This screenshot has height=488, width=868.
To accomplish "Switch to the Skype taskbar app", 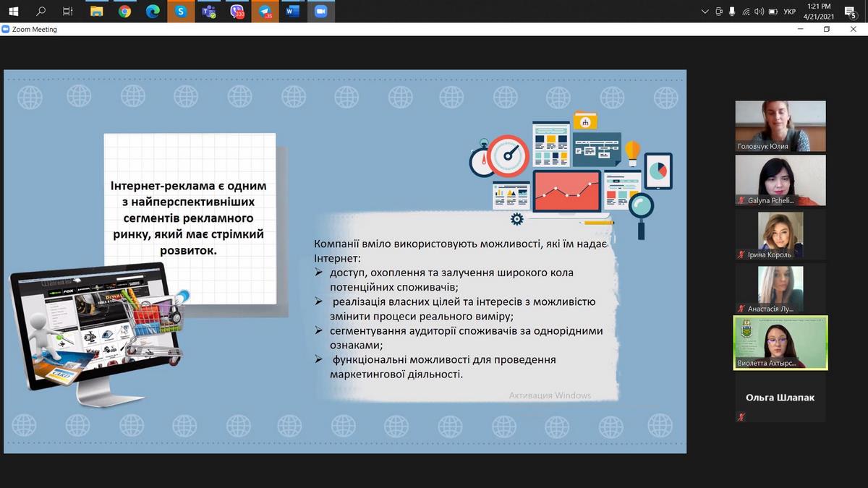I will [x=181, y=12].
